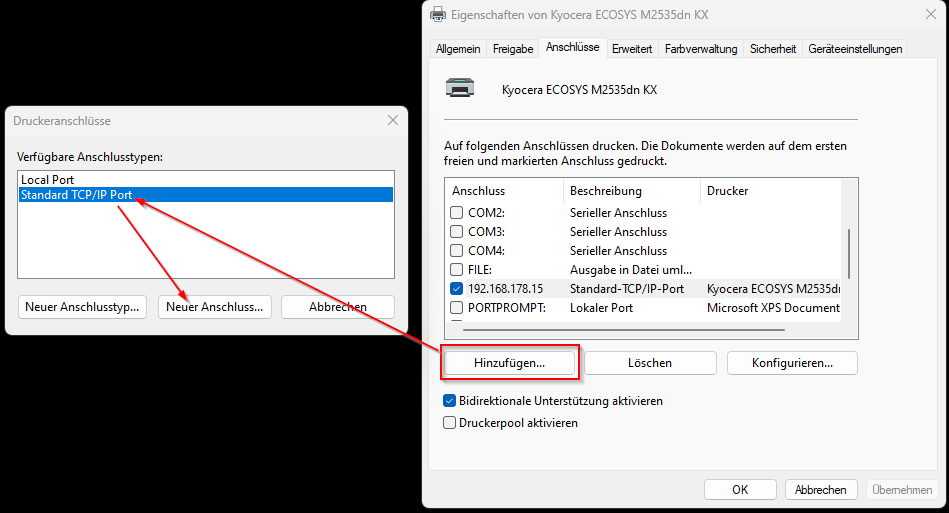Check the PORTPROMPT: port checkbox
This screenshot has height=513, width=949.
point(456,307)
